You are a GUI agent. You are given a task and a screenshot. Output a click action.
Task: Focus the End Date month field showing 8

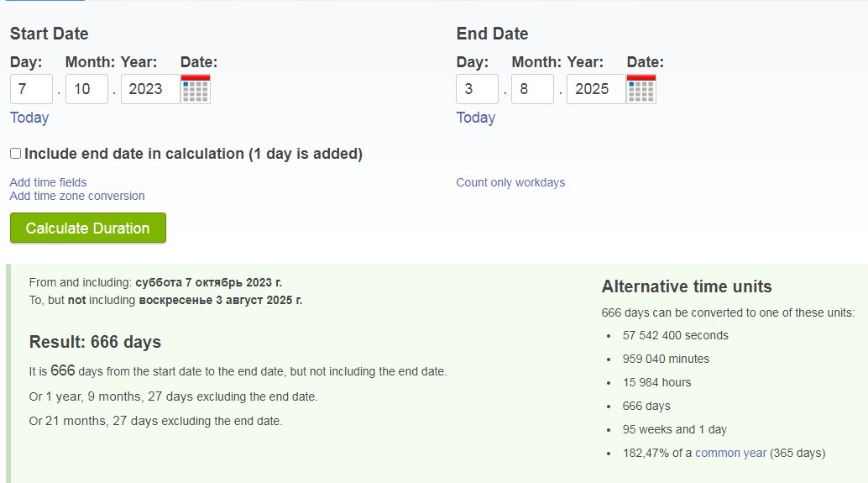coord(532,89)
